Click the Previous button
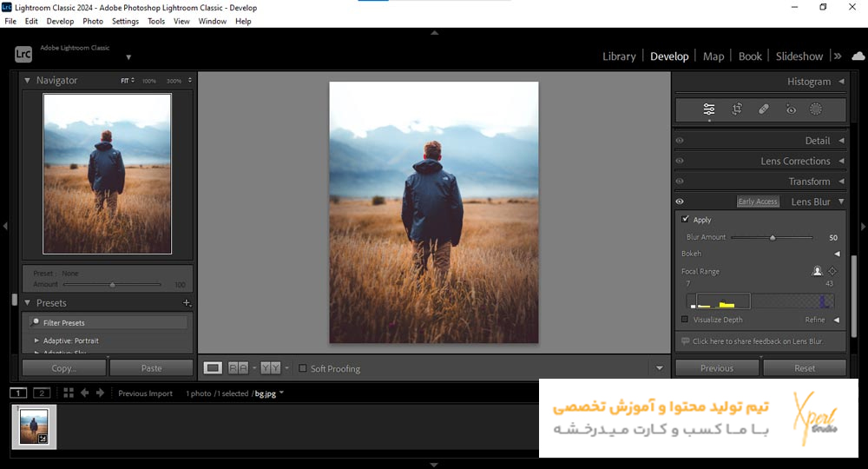868x469 pixels. pyautogui.click(x=717, y=367)
